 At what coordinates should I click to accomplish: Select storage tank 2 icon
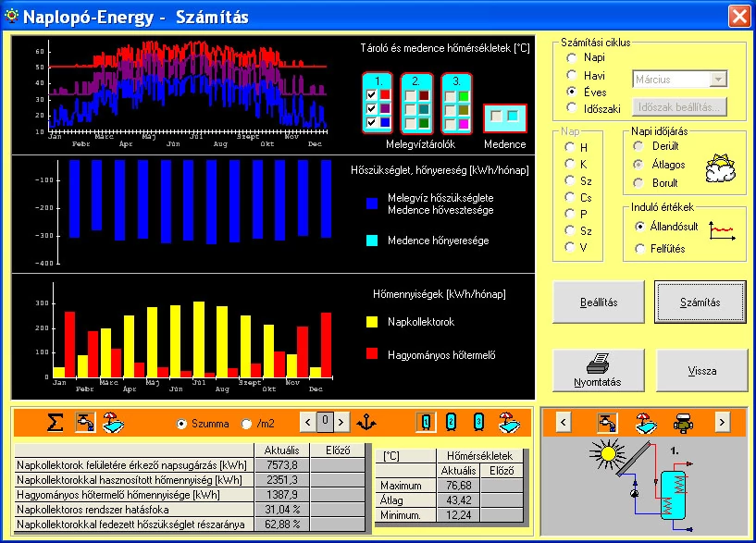click(x=451, y=422)
